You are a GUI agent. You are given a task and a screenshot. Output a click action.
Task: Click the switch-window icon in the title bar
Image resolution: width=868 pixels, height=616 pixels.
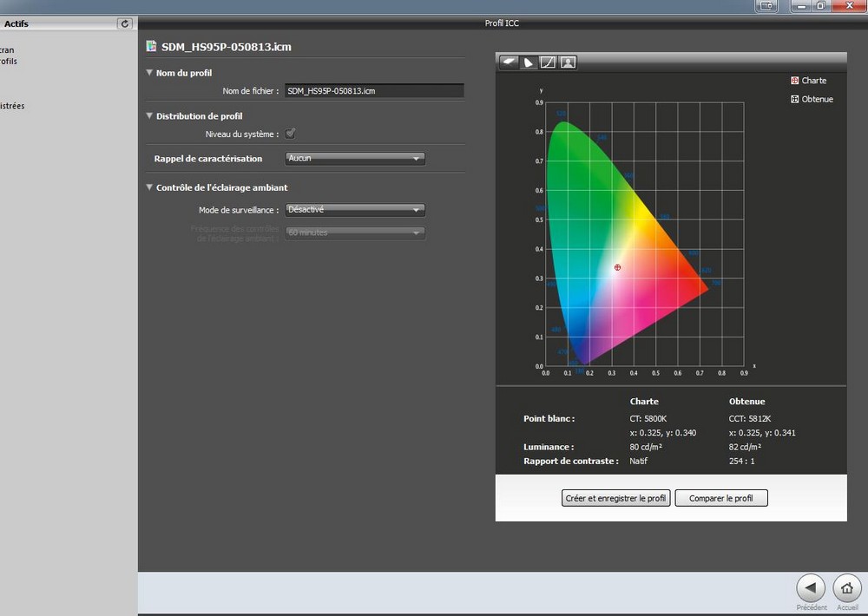tap(766, 5)
